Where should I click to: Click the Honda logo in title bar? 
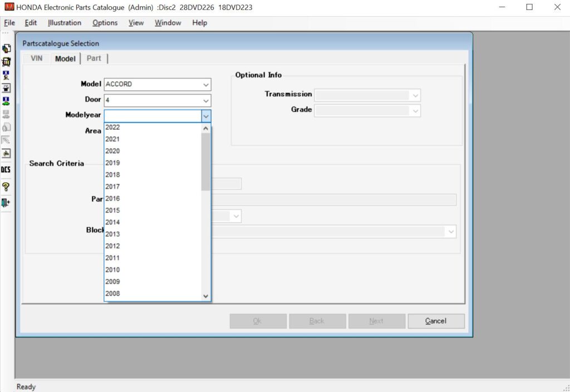pos(9,7)
